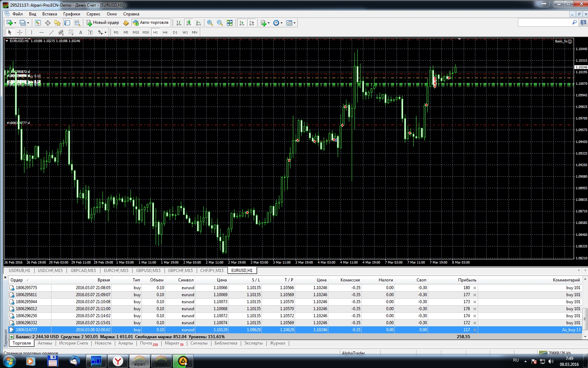Viewport: 588px width, 368px height.
Task: Tile chart windows icon
Action: [230, 23]
